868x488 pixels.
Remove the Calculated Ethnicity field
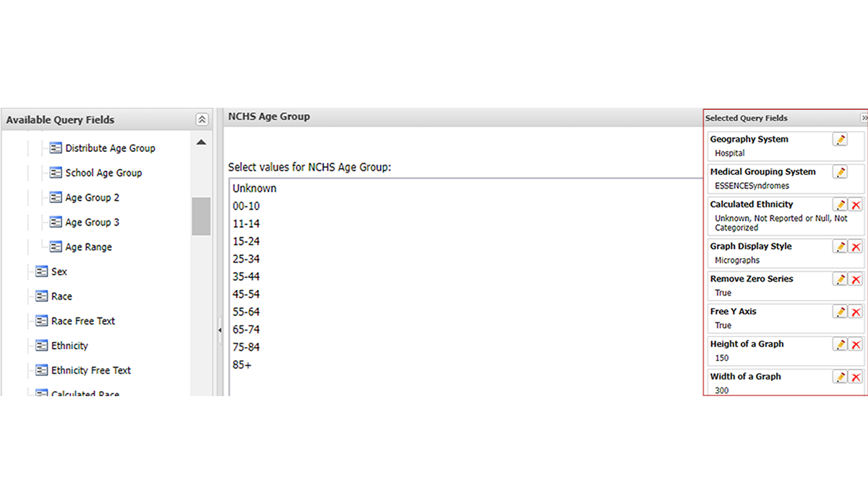(x=856, y=205)
